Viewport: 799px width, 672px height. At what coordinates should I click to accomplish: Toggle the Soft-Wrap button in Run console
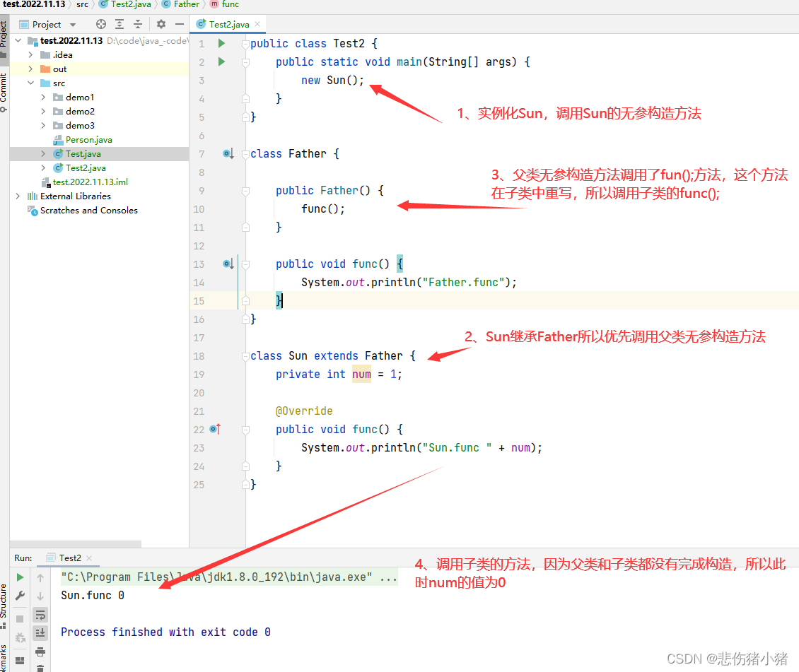point(40,615)
